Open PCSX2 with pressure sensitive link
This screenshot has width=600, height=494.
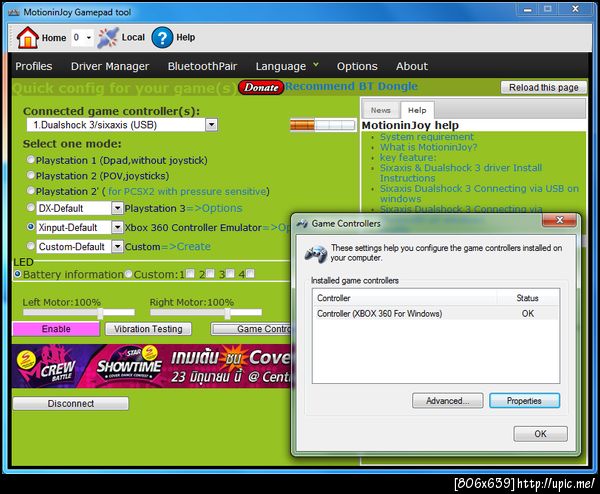[187, 191]
